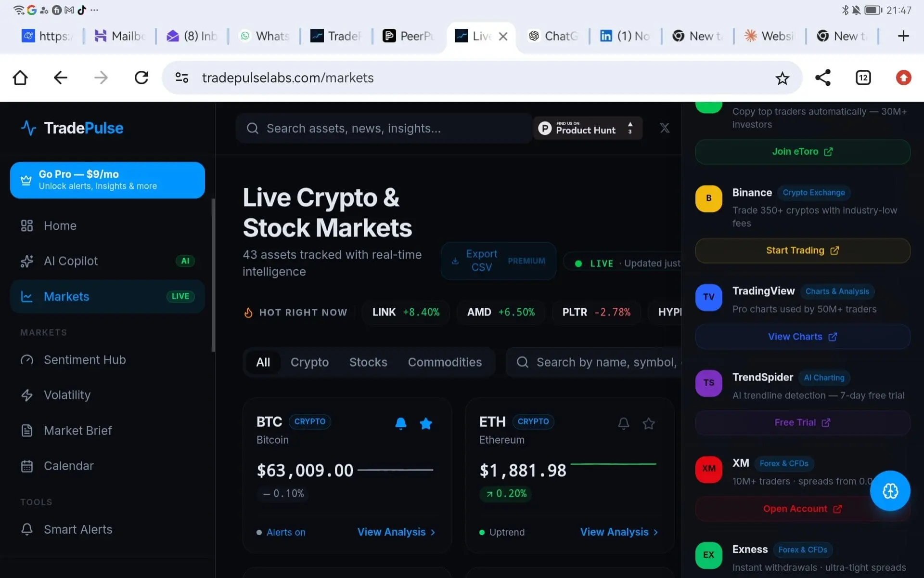Click Join eToro button

tap(802, 152)
